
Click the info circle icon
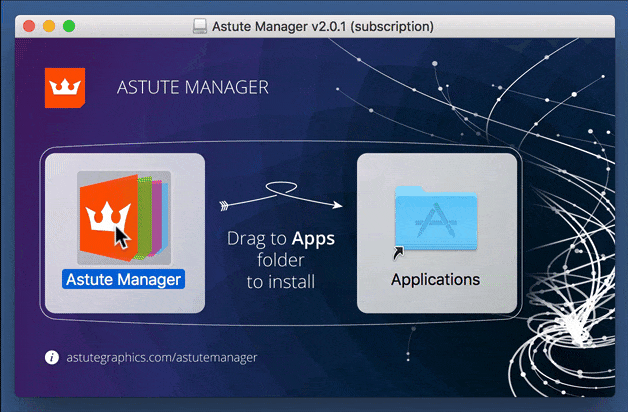52,357
